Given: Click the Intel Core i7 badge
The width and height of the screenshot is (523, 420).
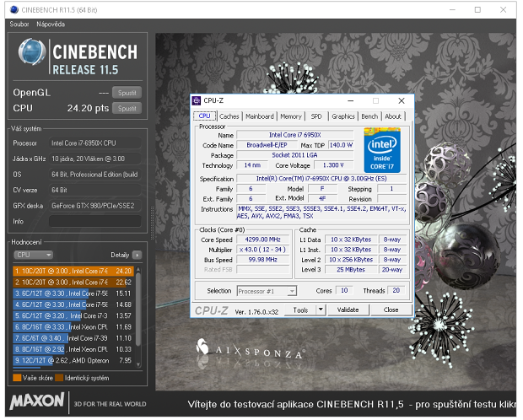Looking at the screenshot, I should coord(382,150).
